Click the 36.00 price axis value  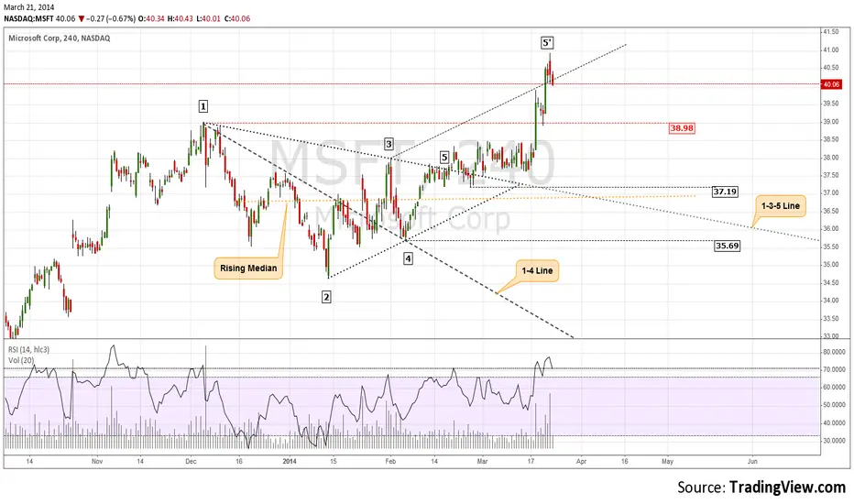[830, 229]
